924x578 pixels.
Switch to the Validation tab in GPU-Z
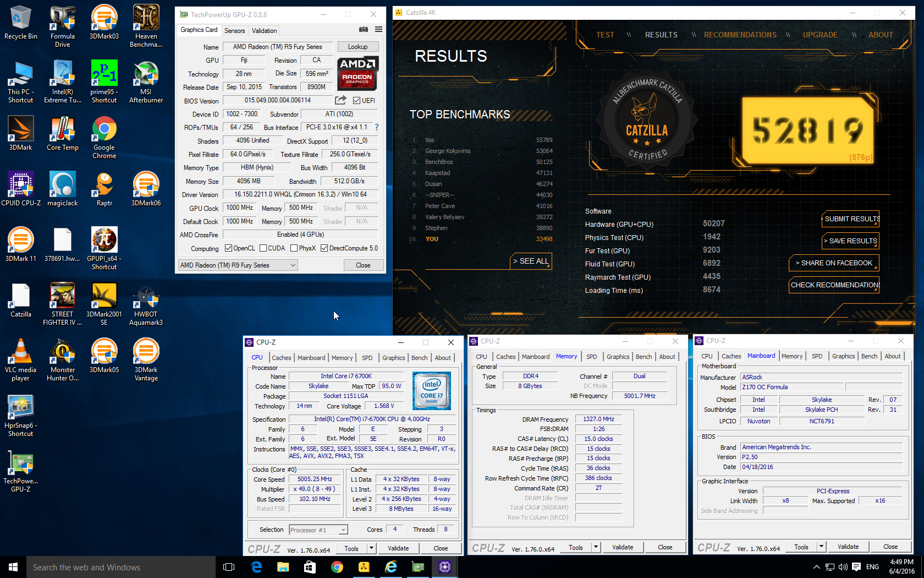pos(264,31)
